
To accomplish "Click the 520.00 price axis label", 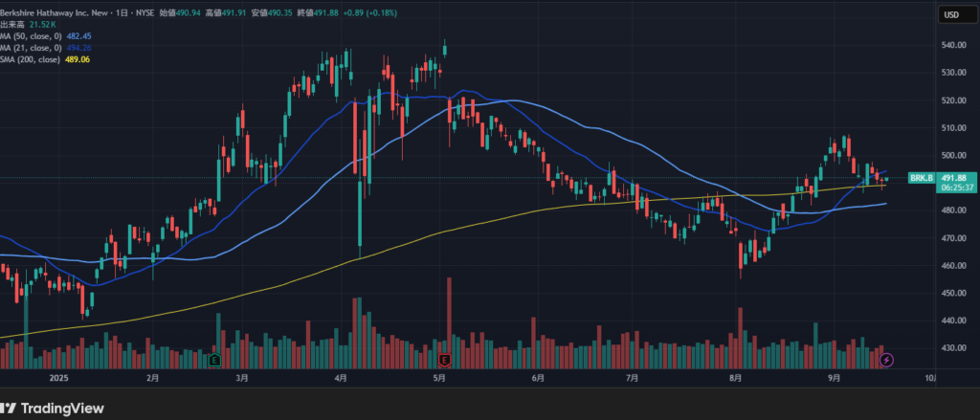I will tap(955, 100).
